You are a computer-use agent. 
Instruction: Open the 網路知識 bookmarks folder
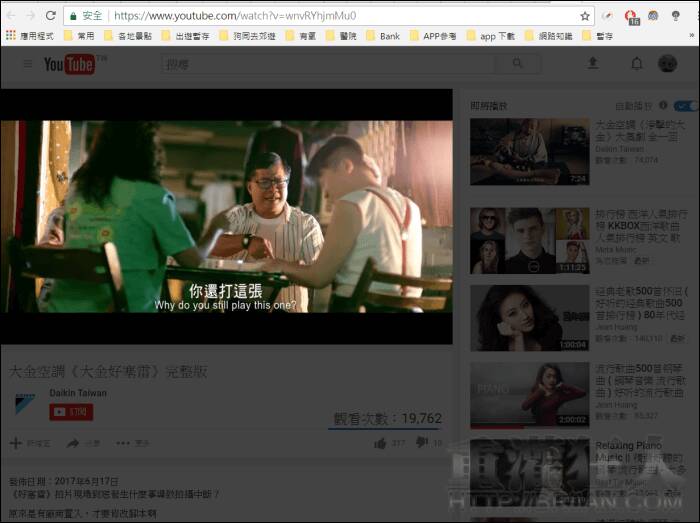(x=549, y=36)
